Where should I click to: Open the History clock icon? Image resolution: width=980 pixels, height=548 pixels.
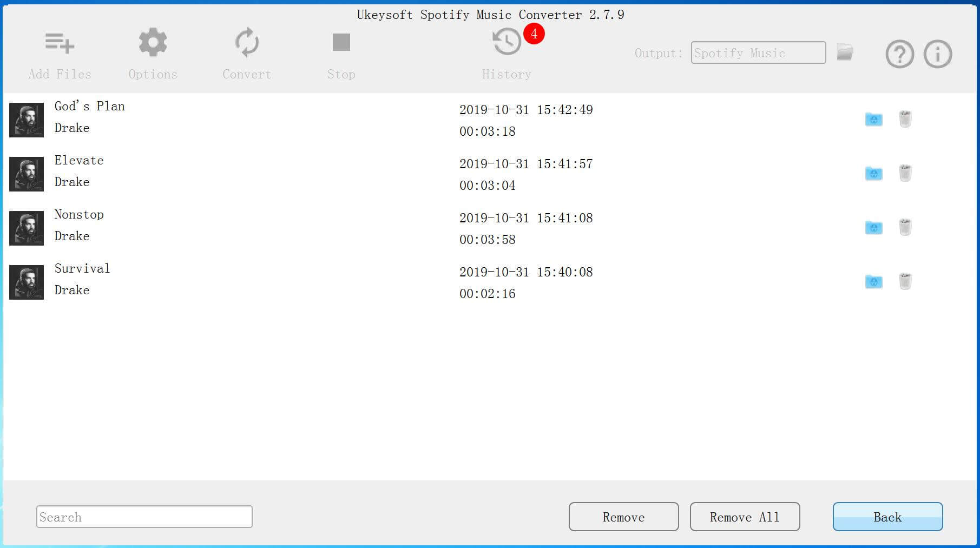[x=507, y=42]
